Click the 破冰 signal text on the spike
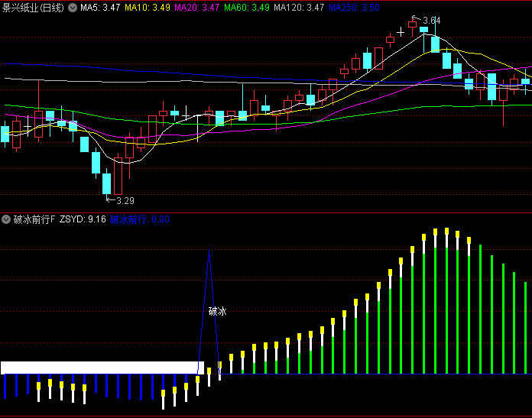The width and height of the screenshot is (532, 418). (x=217, y=311)
